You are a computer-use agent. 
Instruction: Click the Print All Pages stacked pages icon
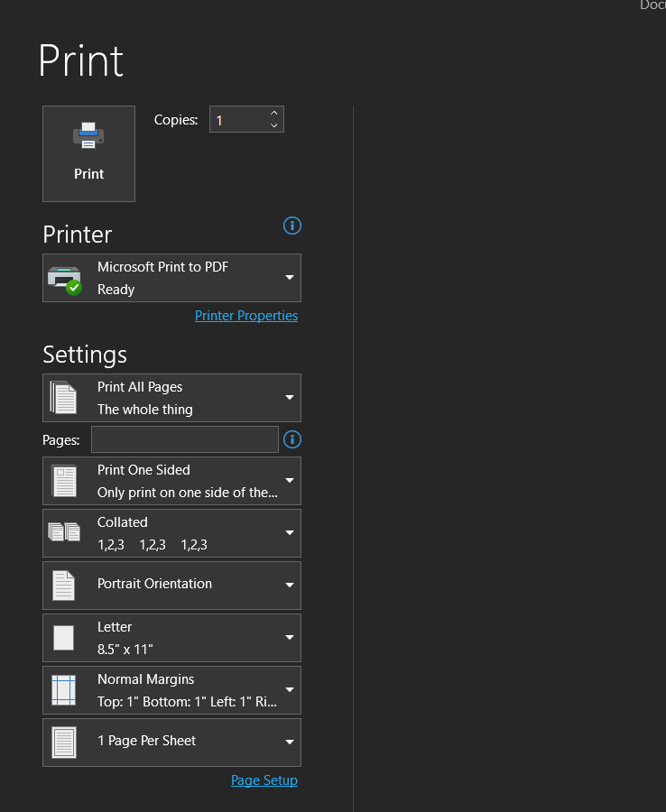(x=64, y=398)
